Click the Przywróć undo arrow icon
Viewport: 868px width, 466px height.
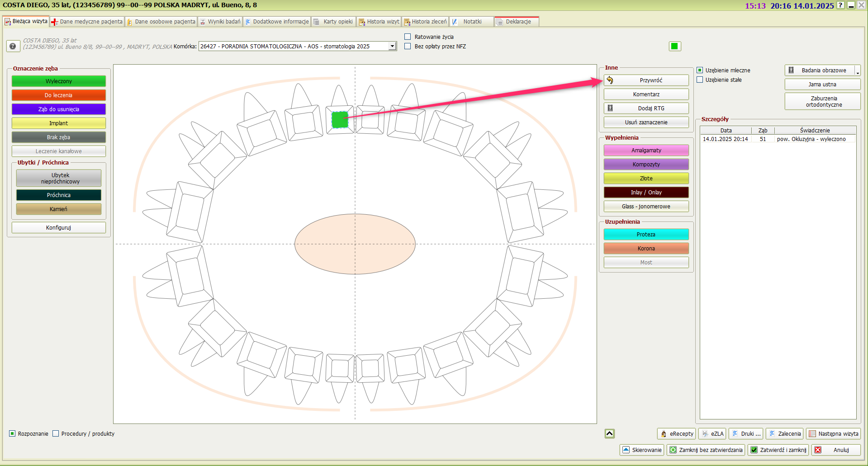pyautogui.click(x=610, y=80)
